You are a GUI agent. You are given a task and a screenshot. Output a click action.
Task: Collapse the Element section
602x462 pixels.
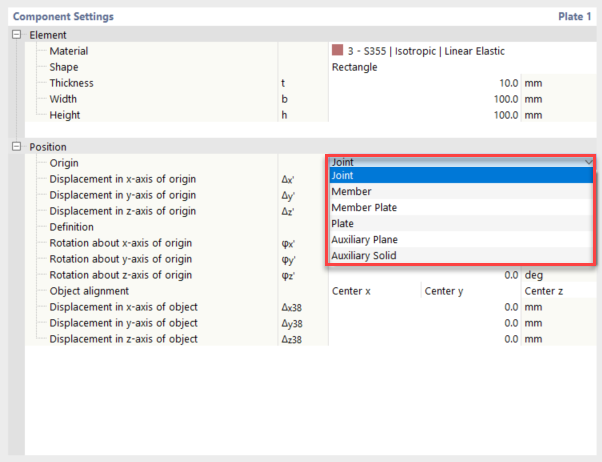pos(16,35)
